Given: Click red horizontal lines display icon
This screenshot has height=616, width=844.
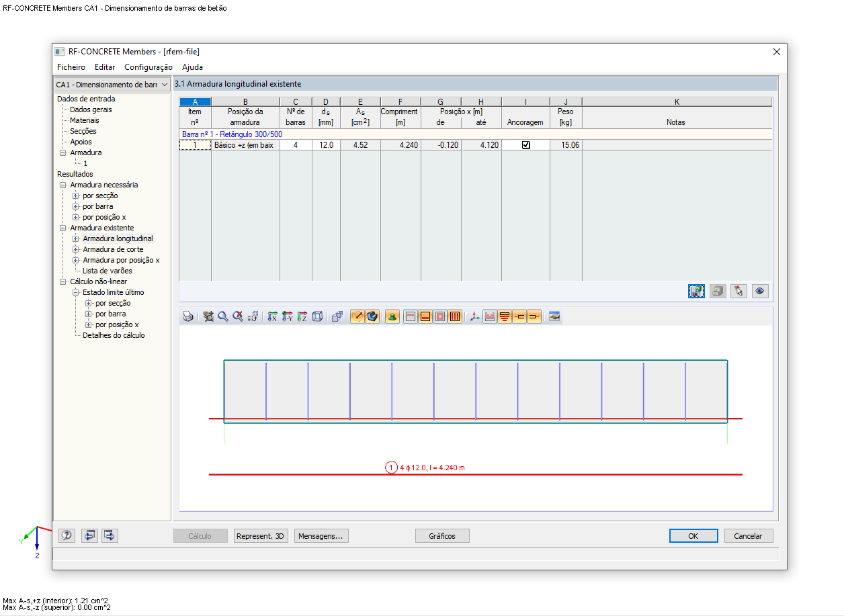Looking at the screenshot, I should pyautogui.click(x=490, y=316).
